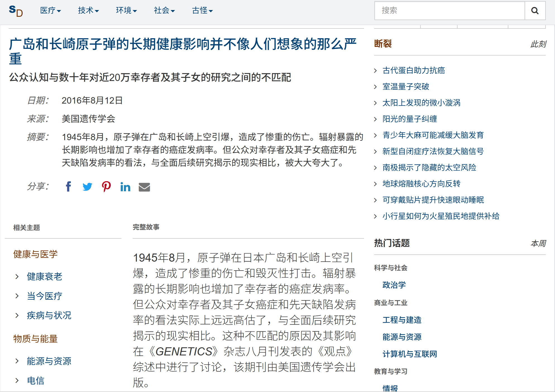The width and height of the screenshot is (555, 392).
Task: Open headline 室温量子突破
Action: pos(406,87)
